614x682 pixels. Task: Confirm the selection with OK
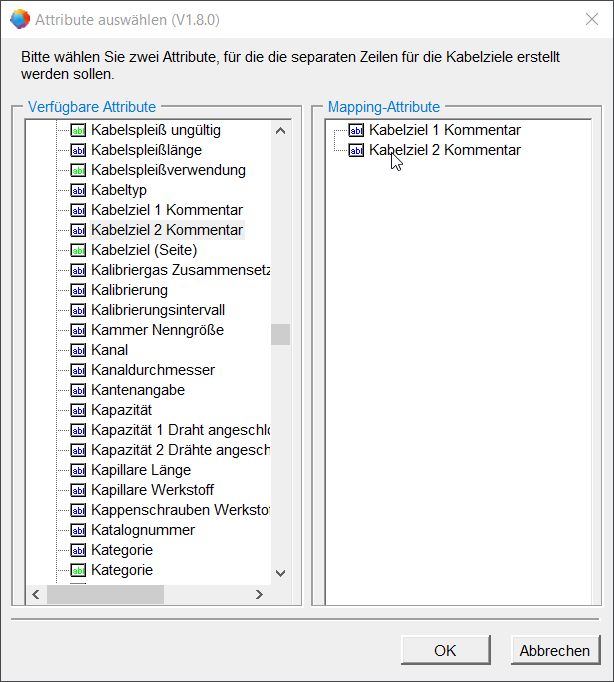[445, 650]
